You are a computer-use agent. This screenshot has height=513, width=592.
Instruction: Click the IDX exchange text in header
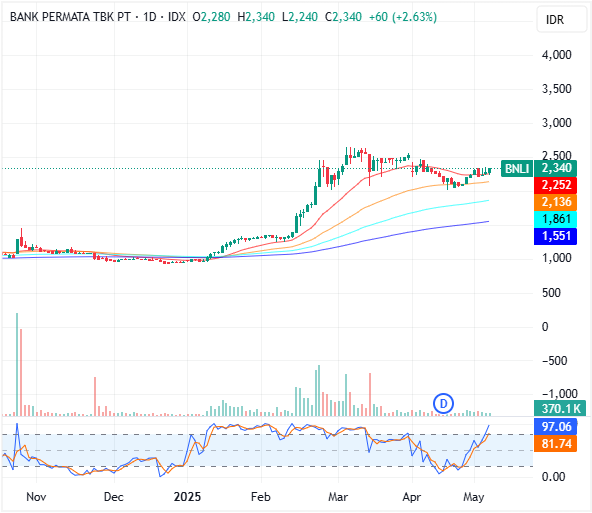click(x=177, y=17)
